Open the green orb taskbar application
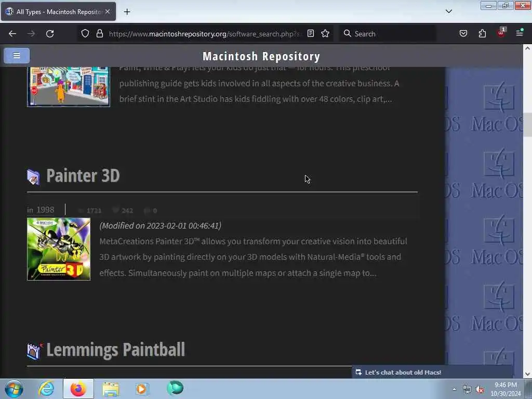The image size is (532, 399). coord(175,388)
